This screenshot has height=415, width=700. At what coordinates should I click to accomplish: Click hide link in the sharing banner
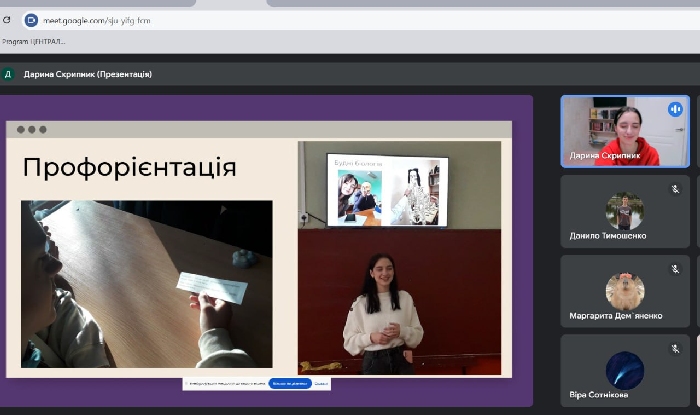pos(321,383)
